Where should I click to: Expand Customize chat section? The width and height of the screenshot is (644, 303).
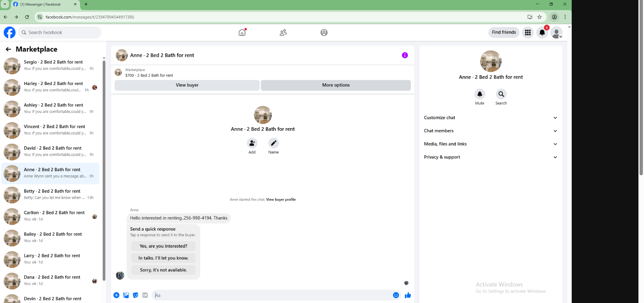491,118
